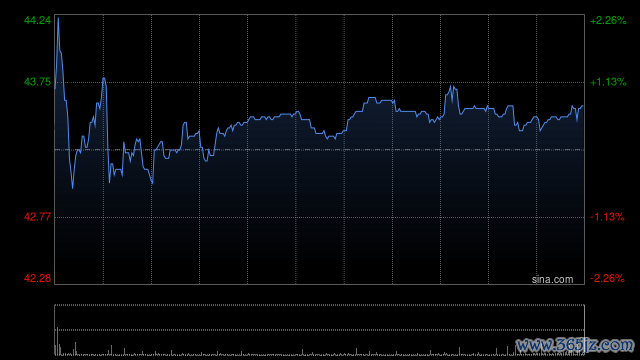Click the 43.75 price label
Viewport: 640px width, 360px height.
click(38, 82)
